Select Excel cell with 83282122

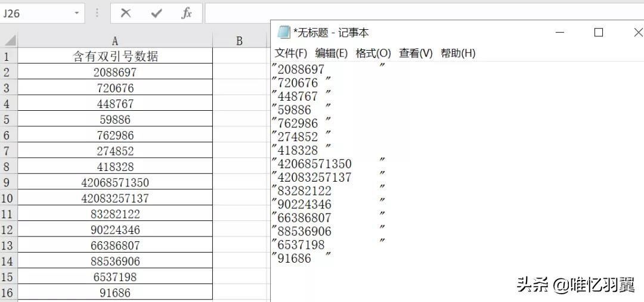click(115, 213)
